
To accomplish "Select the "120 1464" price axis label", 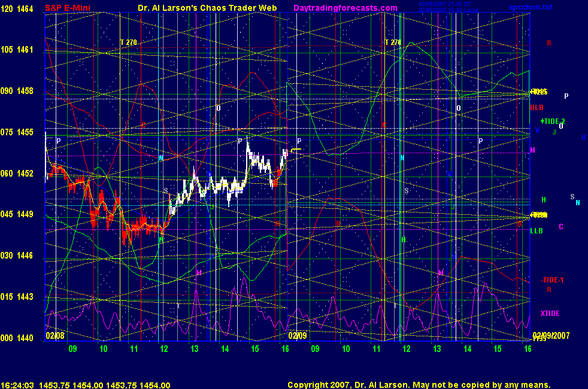I will (x=17, y=8).
